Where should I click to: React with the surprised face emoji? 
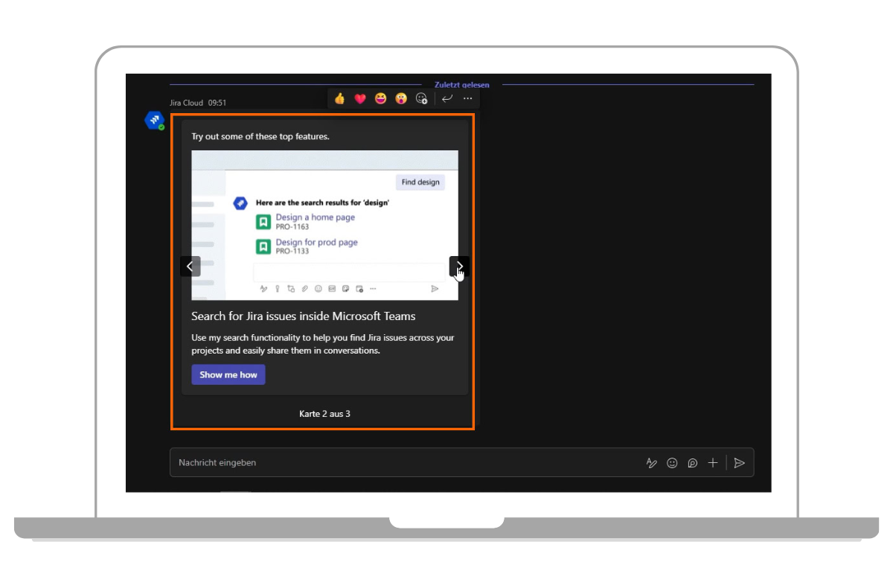[x=401, y=98]
